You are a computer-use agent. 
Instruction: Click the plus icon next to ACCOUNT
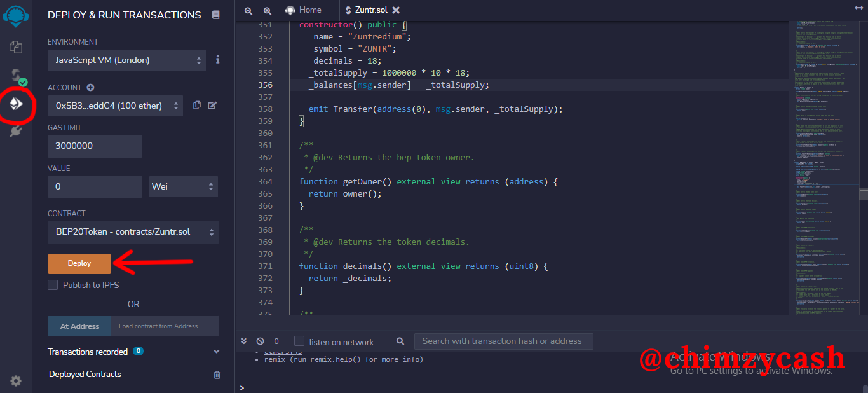(x=90, y=88)
